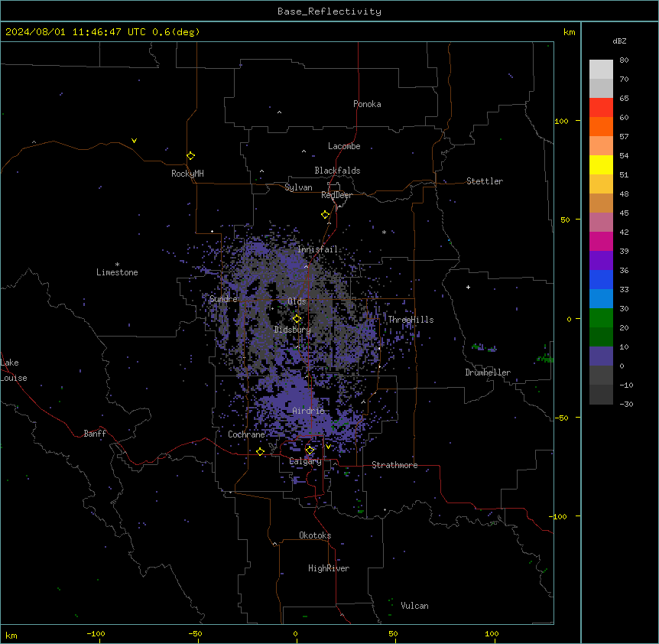This screenshot has height=644, width=659.
Task: Click the Calgary city label
Action: tap(306, 461)
